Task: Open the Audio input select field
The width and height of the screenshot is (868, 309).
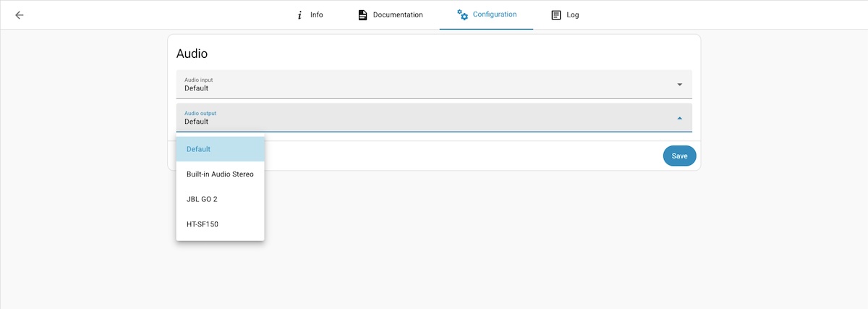Action: [x=427, y=85]
